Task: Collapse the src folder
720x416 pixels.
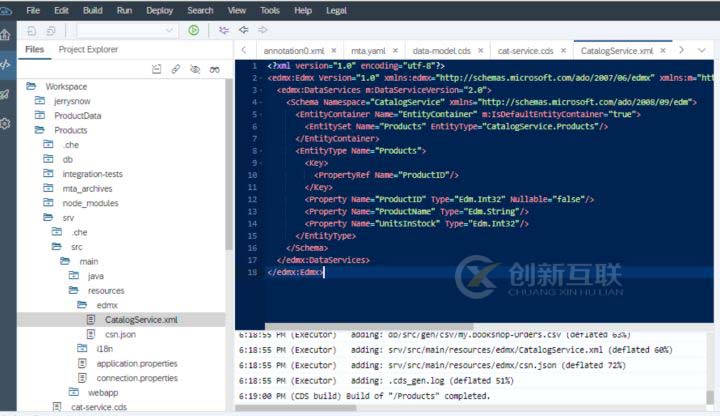Action: [x=56, y=247]
